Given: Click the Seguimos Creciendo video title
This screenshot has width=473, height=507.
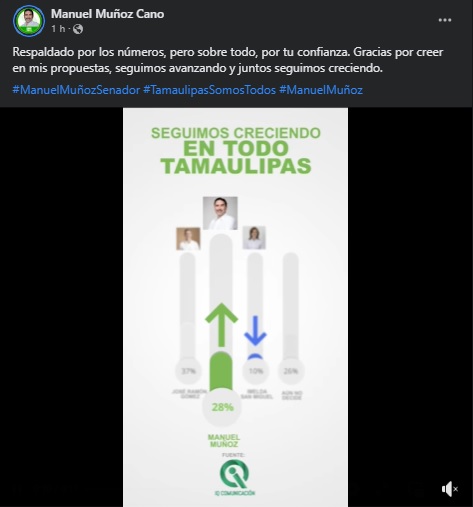Looking at the screenshot, I should pyautogui.click(x=236, y=150).
